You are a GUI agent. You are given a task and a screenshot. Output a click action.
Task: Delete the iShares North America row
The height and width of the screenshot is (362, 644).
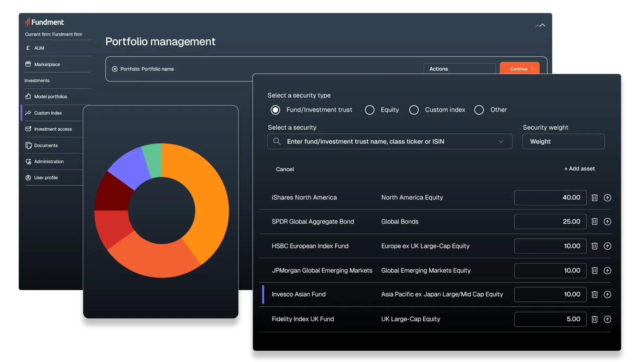coord(594,198)
